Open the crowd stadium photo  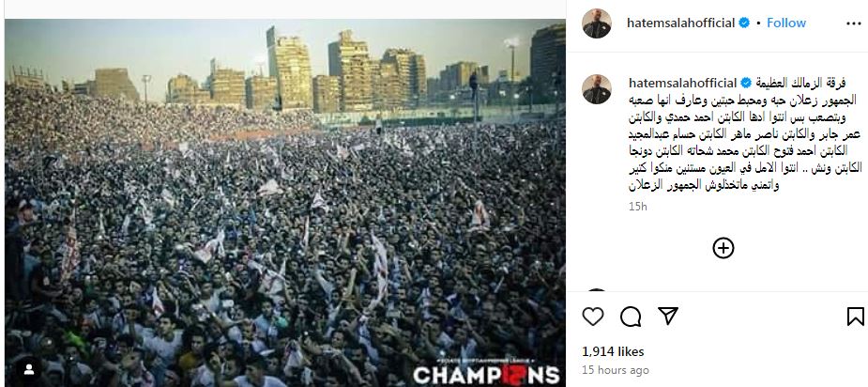(285, 202)
